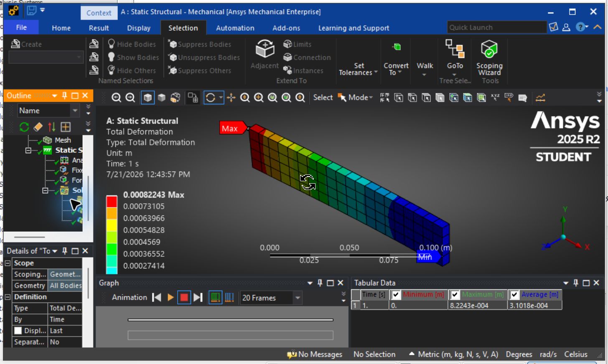The height and width of the screenshot is (364, 608).
Task: Click the red color swatch in legend
Action: point(112,202)
